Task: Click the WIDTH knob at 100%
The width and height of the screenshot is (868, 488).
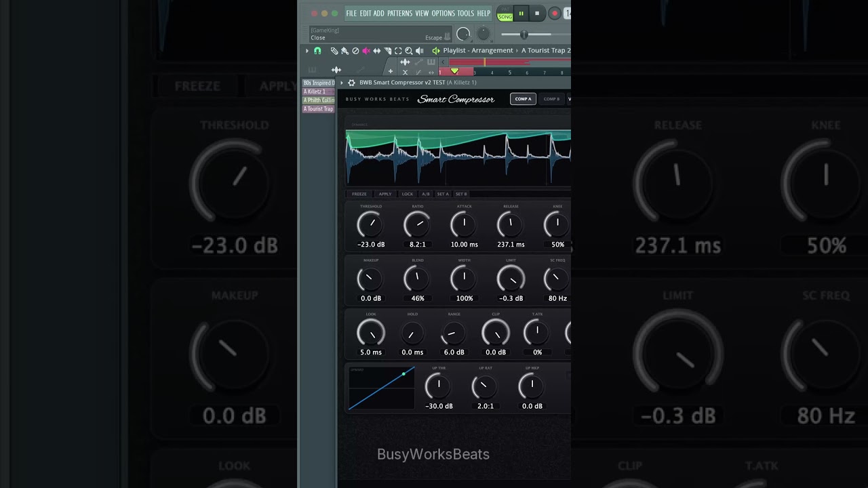Action: [464, 278]
